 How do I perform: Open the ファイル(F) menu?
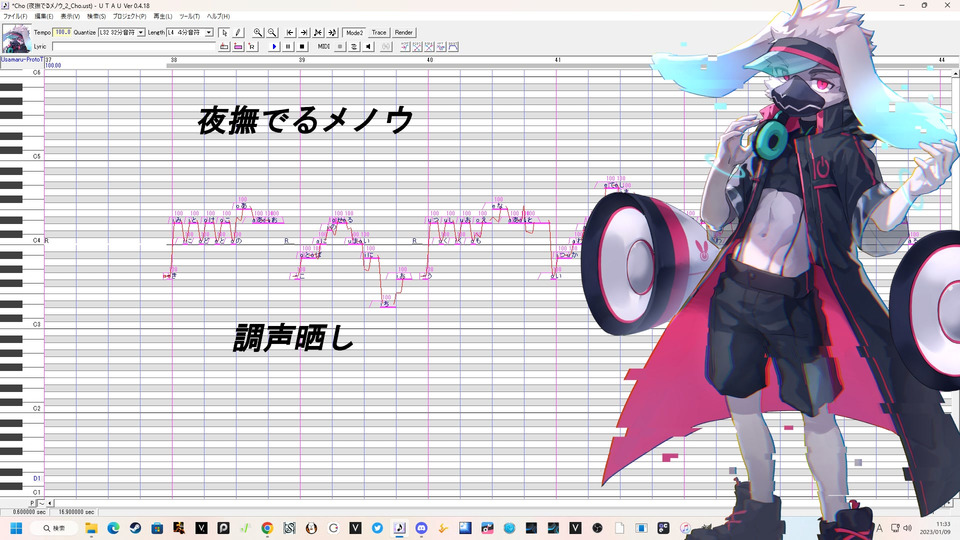coord(15,17)
